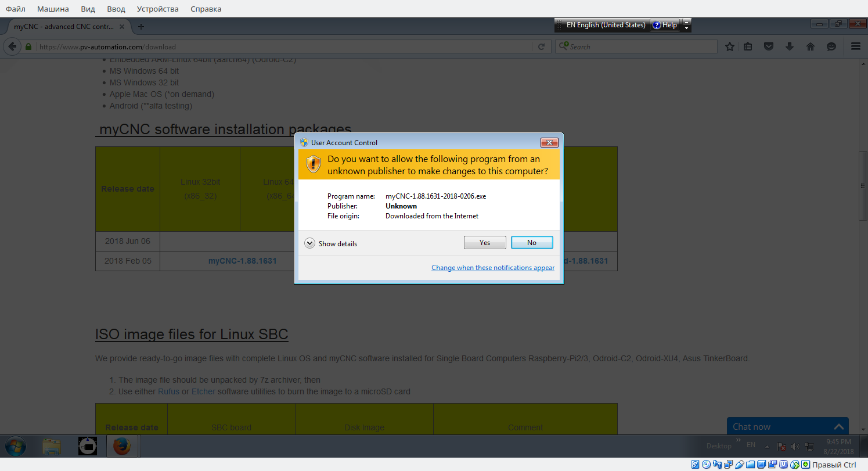Open the Устройства menu
Viewport: 868px width, 471px height.
tap(157, 9)
